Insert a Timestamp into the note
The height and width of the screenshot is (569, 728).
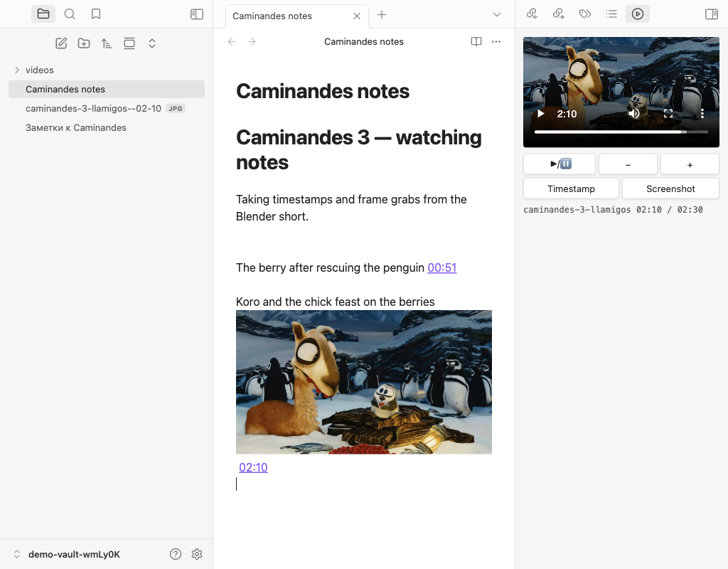point(571,188)
